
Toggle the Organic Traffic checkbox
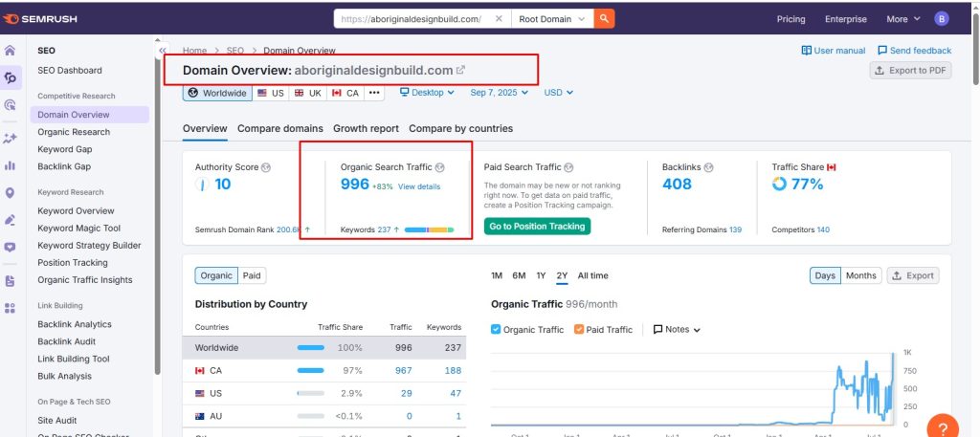496,329
